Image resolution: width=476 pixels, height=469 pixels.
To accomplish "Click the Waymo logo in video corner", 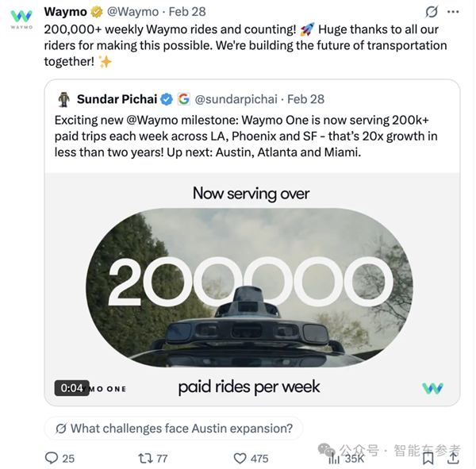I will 432,388.
